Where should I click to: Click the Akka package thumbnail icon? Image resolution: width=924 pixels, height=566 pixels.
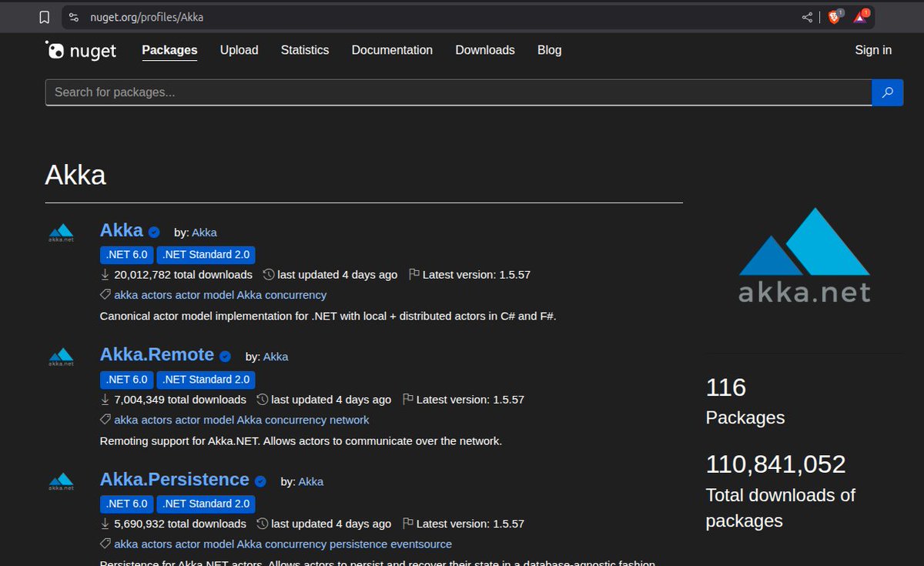pos(61,233)
